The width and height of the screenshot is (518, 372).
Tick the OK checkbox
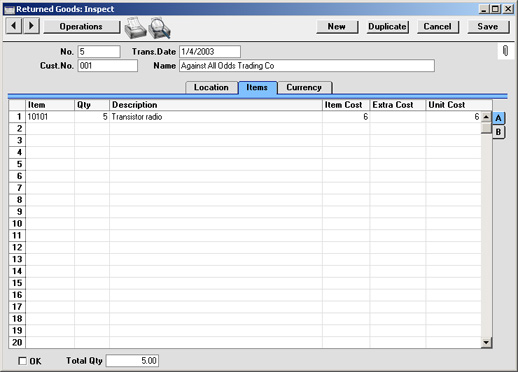click(x=22, y=361)
